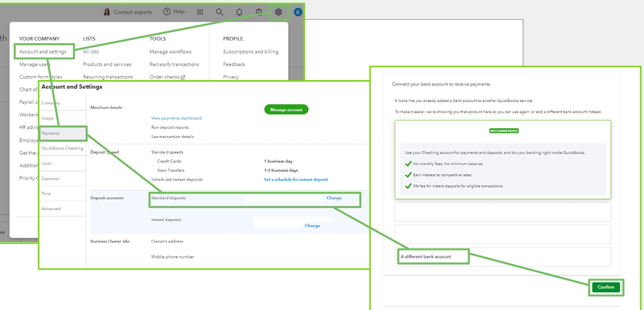Image resolution: width=644 pixels, height=310 pixels.
Task: Click Set a schedule for instant deposit
Action: 296,179
